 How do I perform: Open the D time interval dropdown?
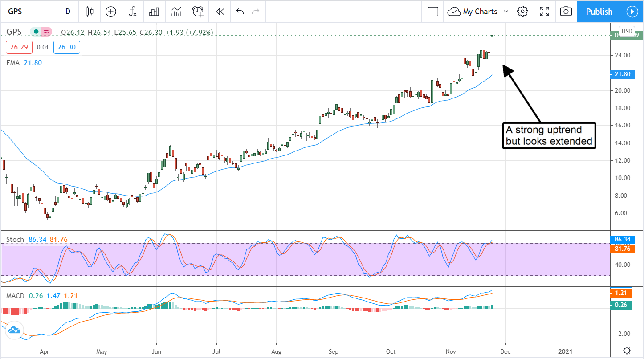(x=68, y=12)
